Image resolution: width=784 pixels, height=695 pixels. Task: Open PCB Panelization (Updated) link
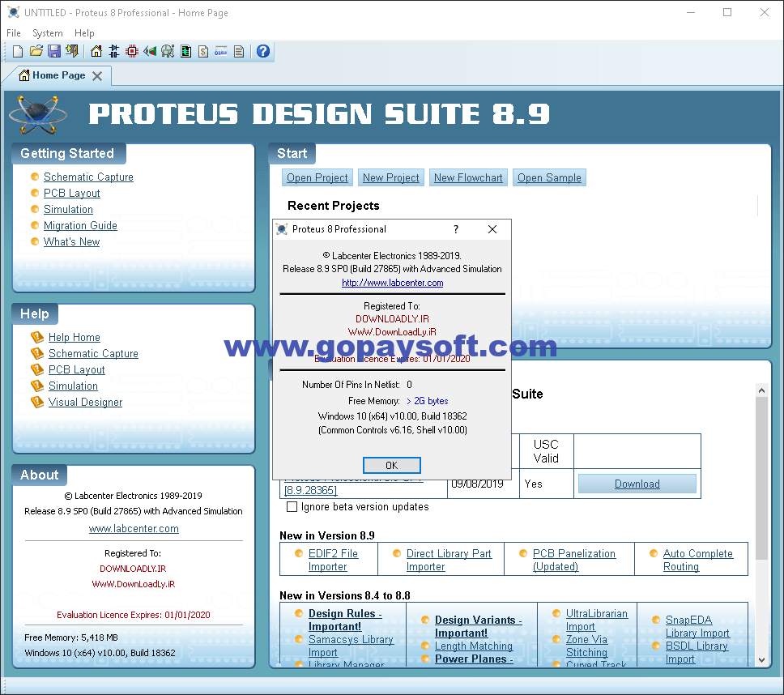tap(574, 560)
